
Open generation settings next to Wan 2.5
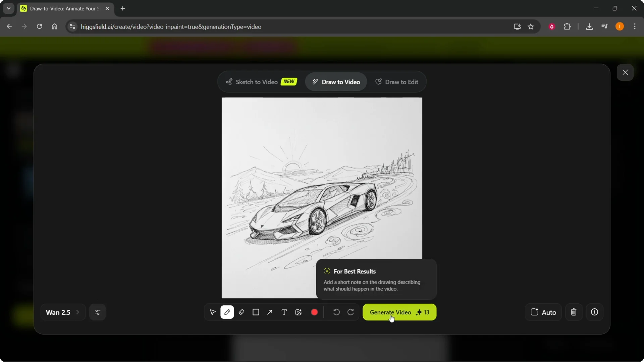pyautogui.click(x=97, y=312)
